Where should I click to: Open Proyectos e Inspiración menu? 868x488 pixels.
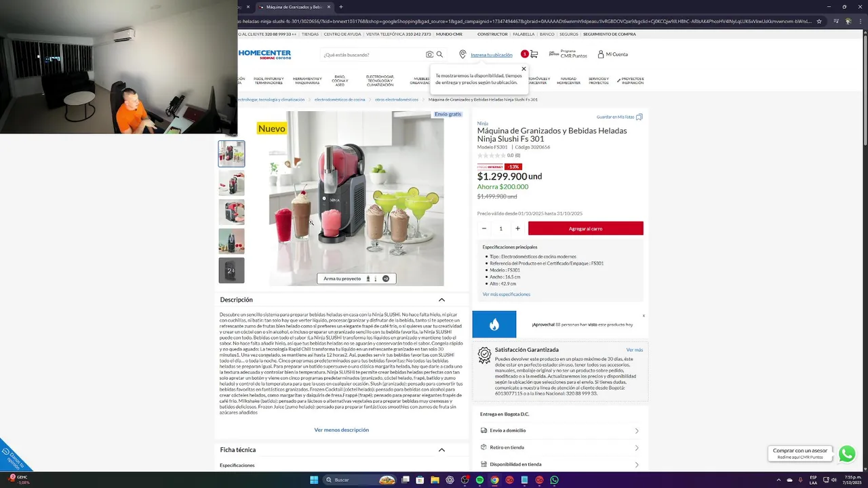pyautogui.click(x=631, y=81)
